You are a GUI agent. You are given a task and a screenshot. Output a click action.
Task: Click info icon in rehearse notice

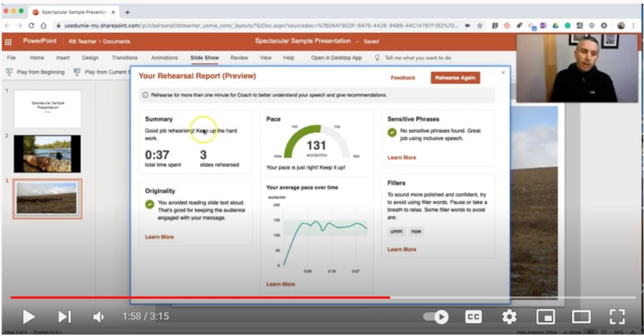(x=145, y=95)
